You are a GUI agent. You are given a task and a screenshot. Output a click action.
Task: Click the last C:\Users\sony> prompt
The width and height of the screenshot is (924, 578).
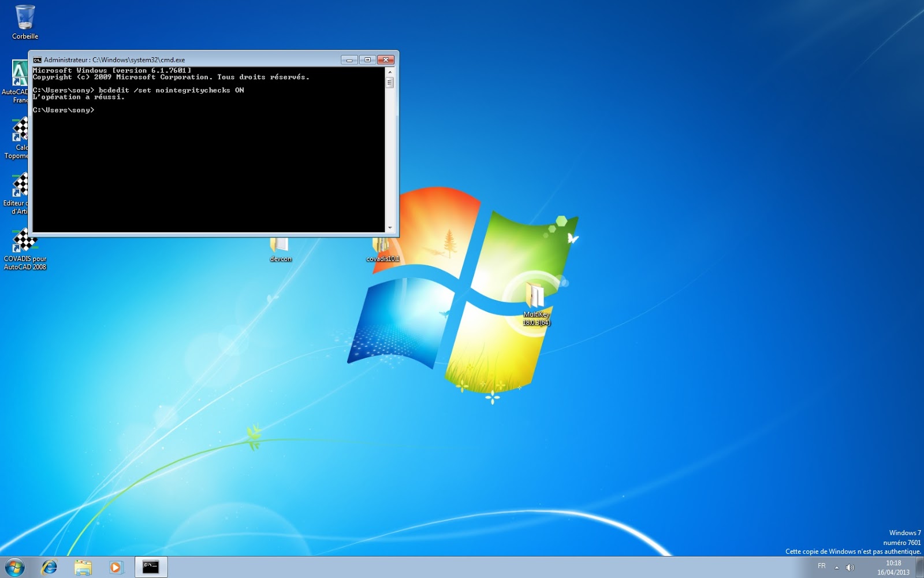click(x=64, y=110)
